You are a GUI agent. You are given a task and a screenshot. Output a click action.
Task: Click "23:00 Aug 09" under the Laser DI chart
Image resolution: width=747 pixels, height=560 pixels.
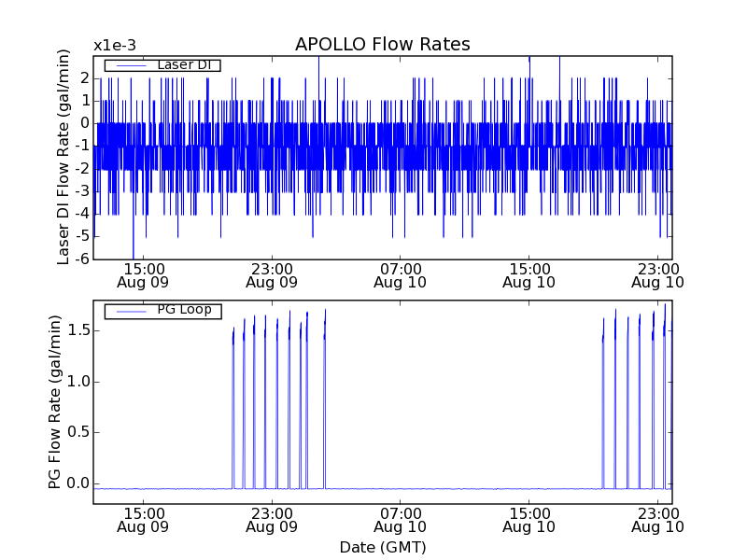tap(272, 275)
